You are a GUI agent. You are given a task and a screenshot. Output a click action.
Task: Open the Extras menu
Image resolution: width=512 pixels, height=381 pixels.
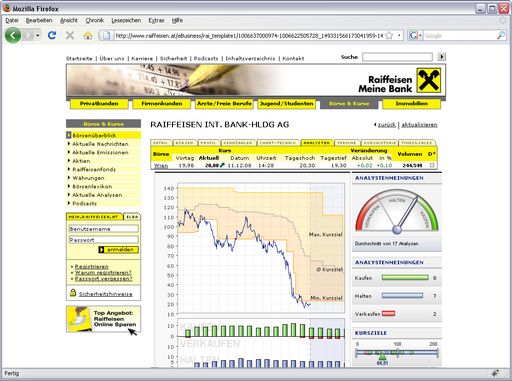156,20
